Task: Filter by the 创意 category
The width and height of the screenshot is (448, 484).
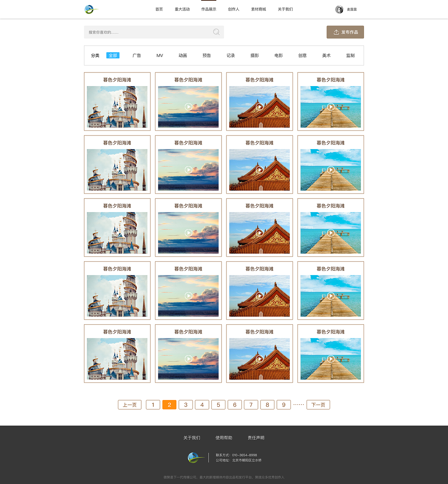Action: click(x=302, y=55)
